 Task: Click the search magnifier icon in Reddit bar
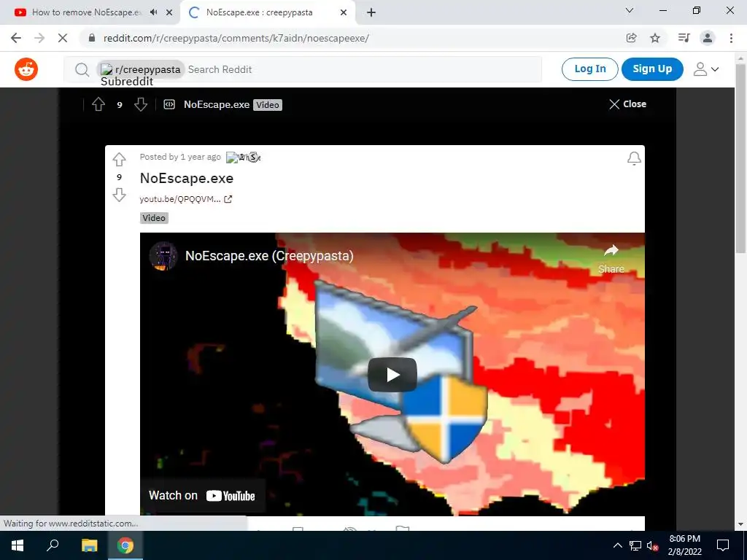tap(82, 69)
